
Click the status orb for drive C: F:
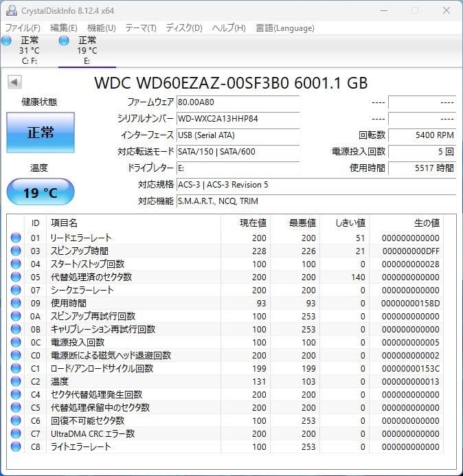point(6,41)
